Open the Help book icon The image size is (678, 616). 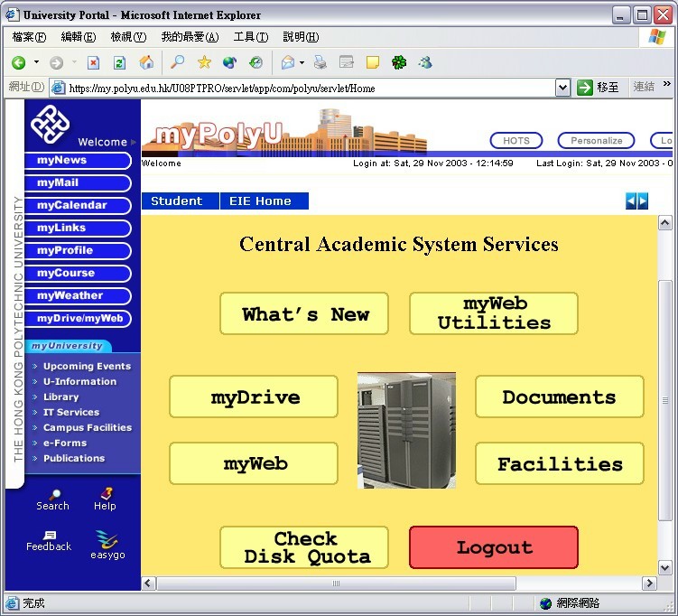(x=107, y=493)
